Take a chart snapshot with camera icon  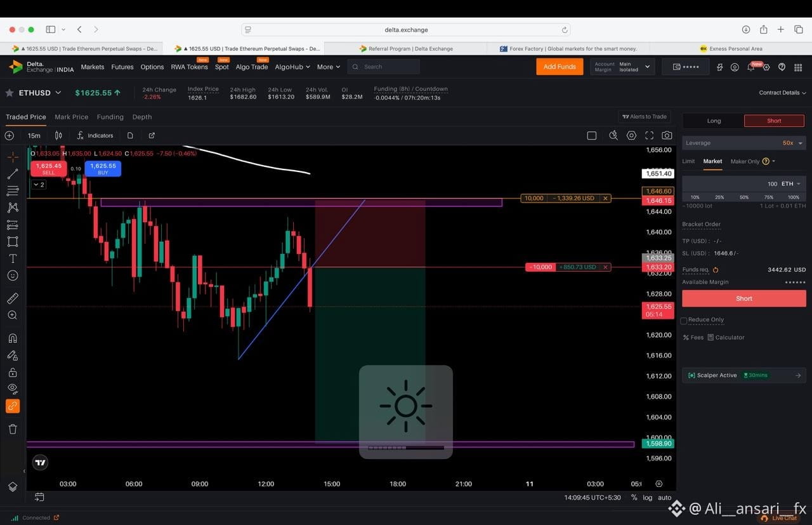[667, 135]
